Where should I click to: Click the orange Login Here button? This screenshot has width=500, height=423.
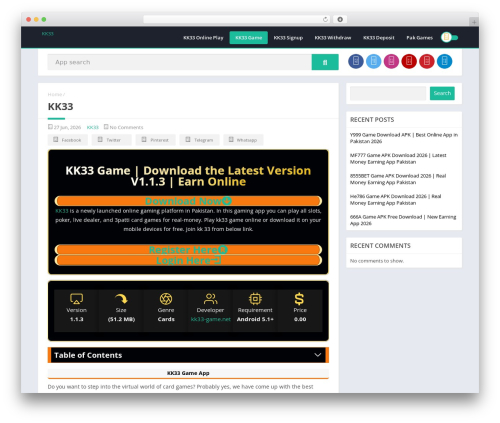188,260
